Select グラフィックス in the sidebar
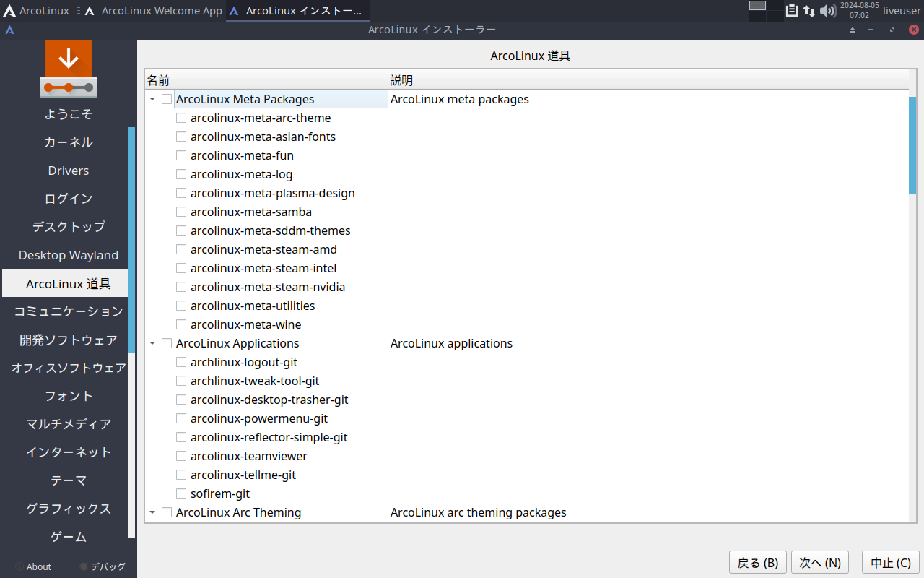Viewport: 924px width, 578px height. pyautogui.click(x=69, y=509)
